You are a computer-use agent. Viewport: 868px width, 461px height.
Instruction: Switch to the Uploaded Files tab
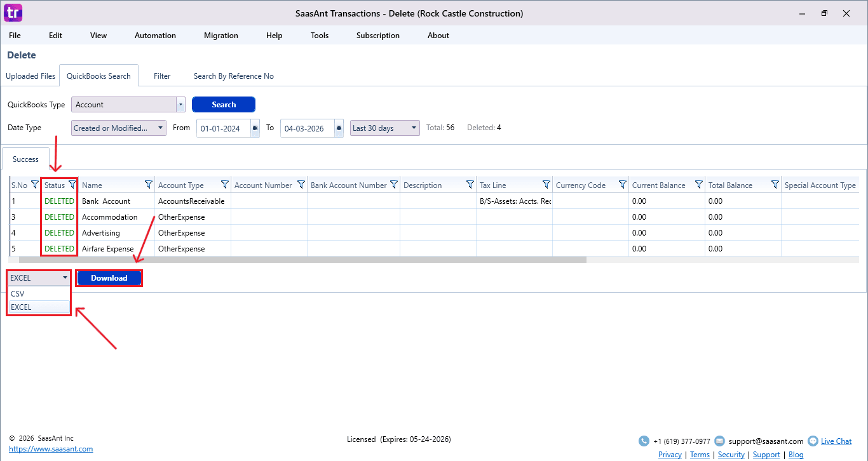(x=31, y=76)
